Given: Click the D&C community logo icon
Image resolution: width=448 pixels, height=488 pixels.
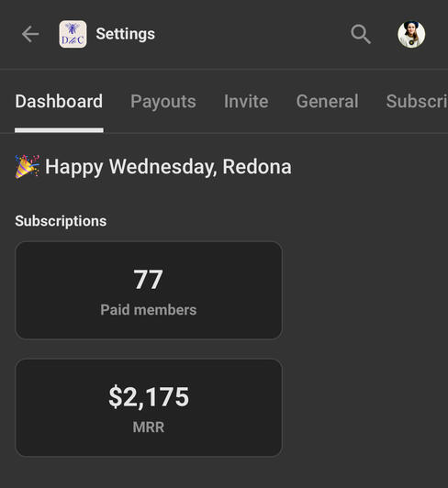Looking at the screenshot, I should point(73,34).
